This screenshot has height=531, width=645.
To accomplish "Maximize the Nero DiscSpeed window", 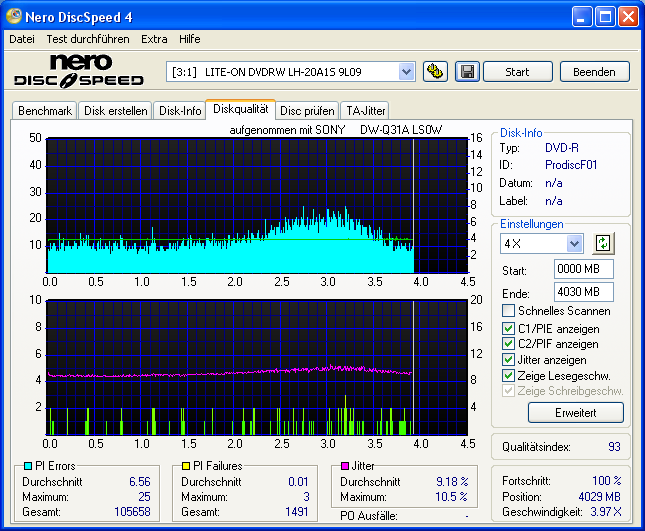I will [605, 17].
